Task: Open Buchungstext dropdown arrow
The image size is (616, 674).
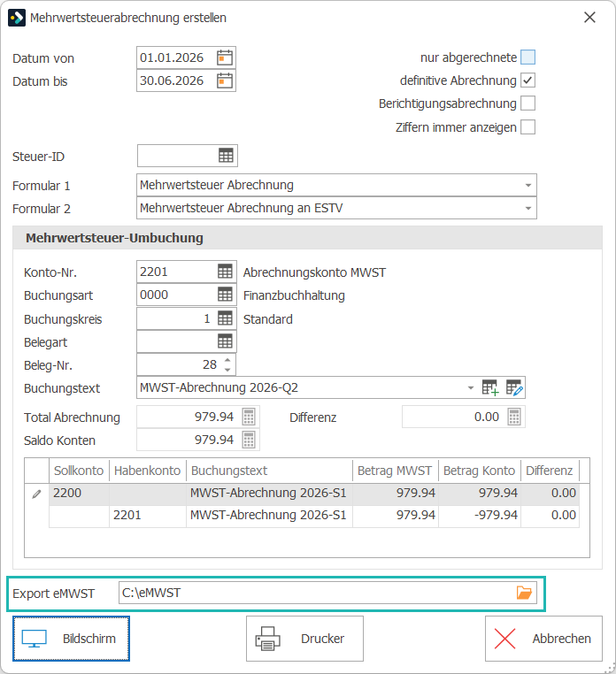Action: tap(471, 387)
